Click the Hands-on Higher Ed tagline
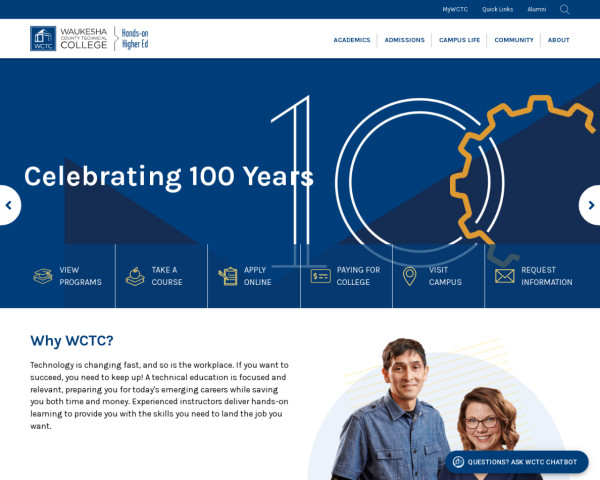The width and height of the screenshot is (600, 480). click(x=135, y=39)
